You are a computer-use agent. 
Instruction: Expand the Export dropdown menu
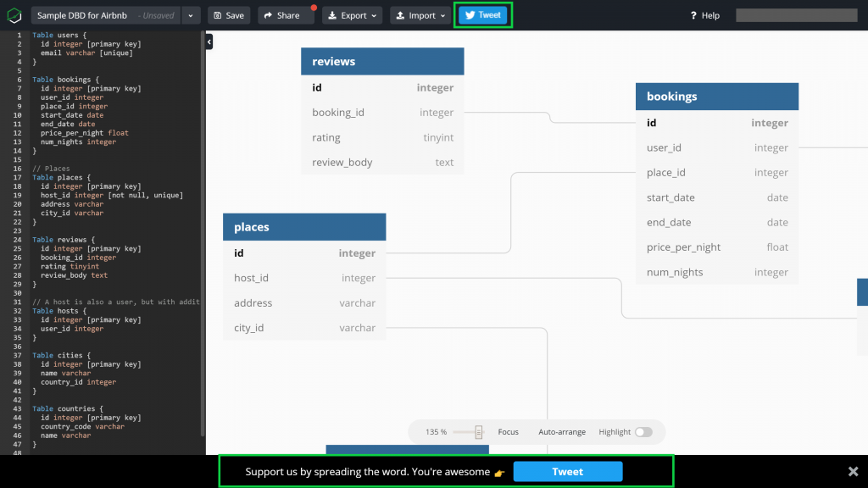[x=352, y=15]
